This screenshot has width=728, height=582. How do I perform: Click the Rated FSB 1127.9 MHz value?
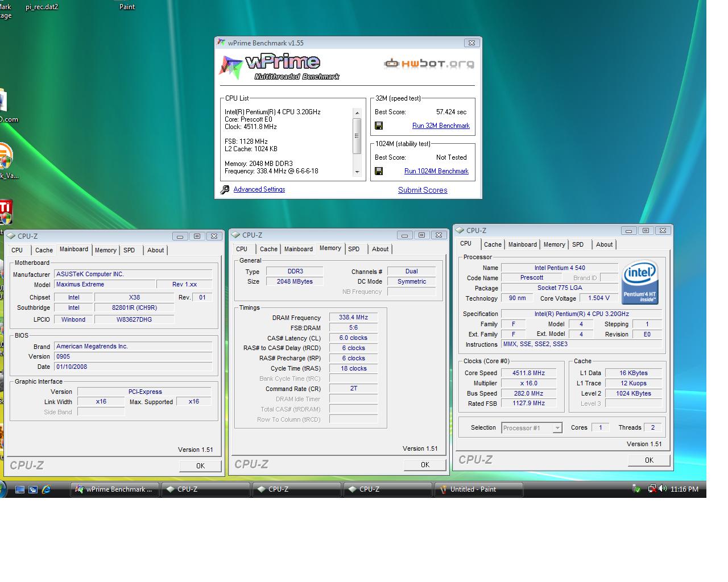click(528, 404)
